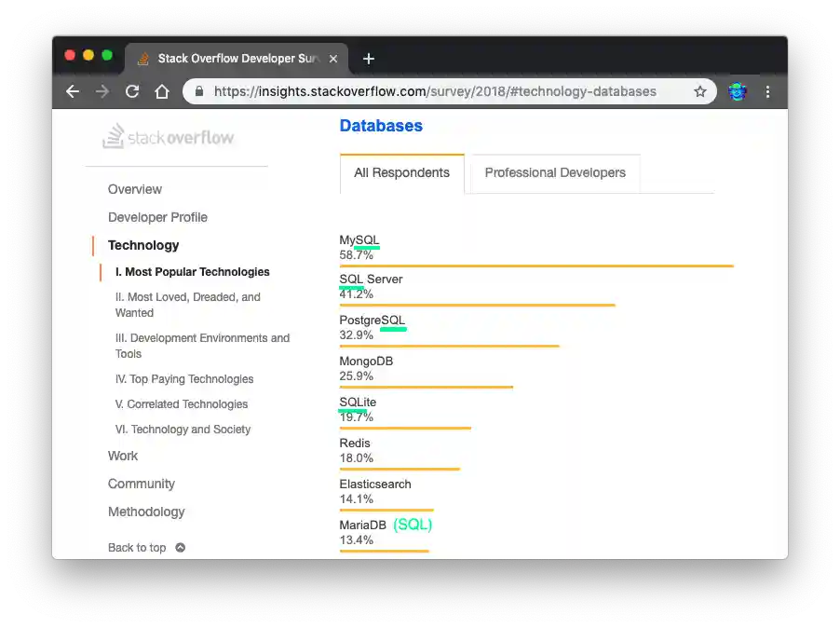
Task: Click the 32.9% value
Action: pos(357,334)
